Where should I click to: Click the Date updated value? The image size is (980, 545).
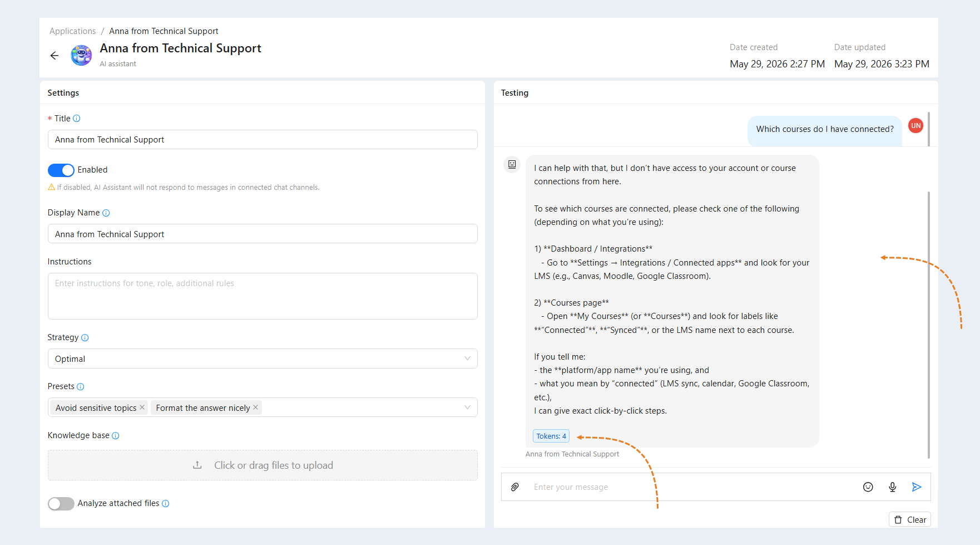pyautogui.click(x=882, y=64)
